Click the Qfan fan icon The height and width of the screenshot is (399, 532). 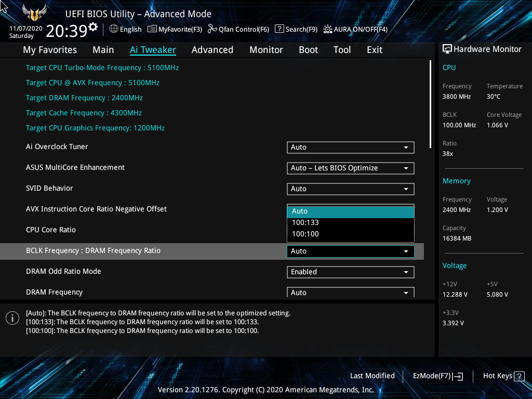click(x=212, y=29)
